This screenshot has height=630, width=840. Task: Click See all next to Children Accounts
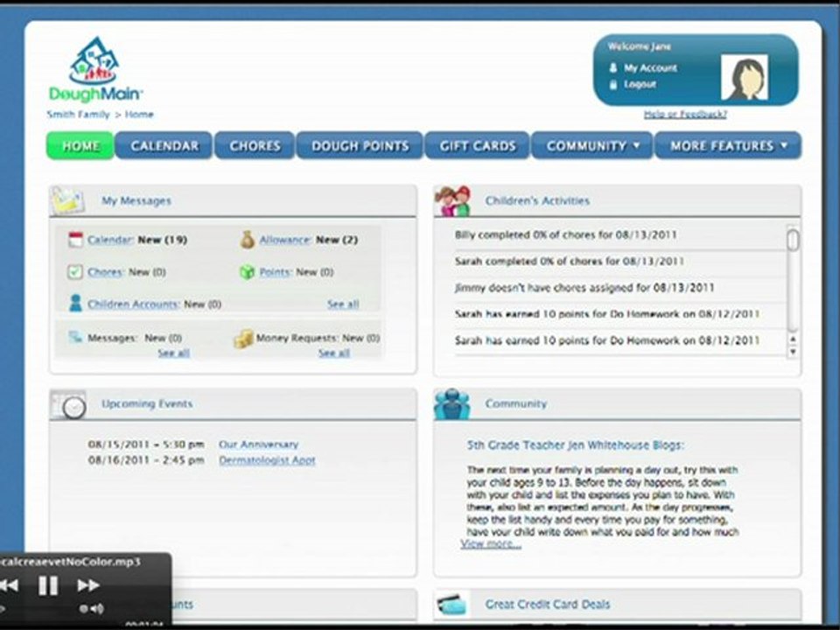(x=343, y=304)
